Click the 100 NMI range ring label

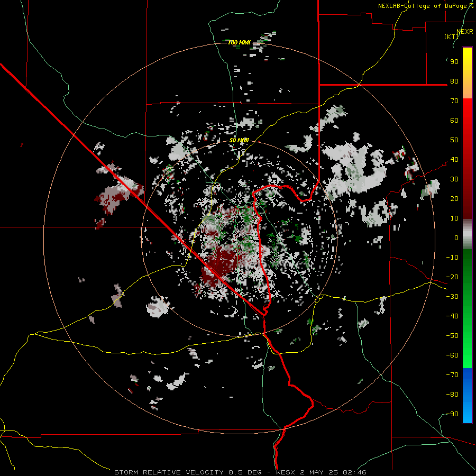(239, 42)
